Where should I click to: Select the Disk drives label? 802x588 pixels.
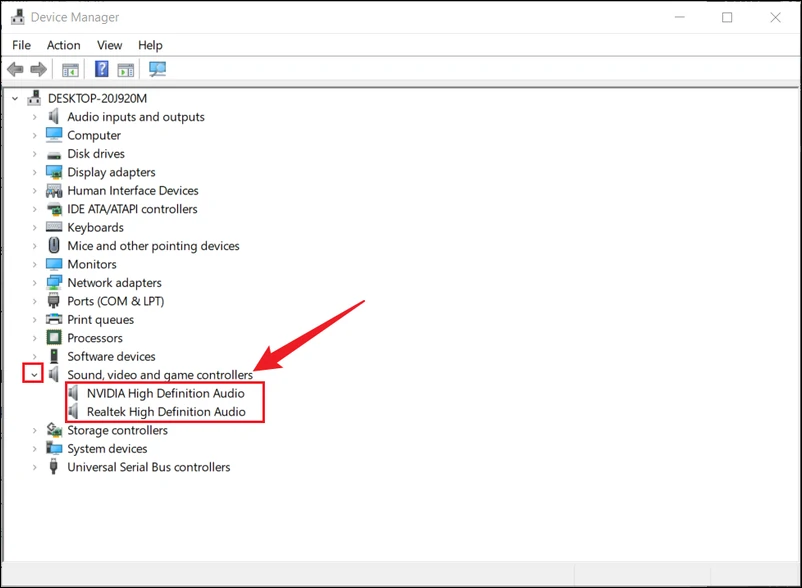coord(96,154)
